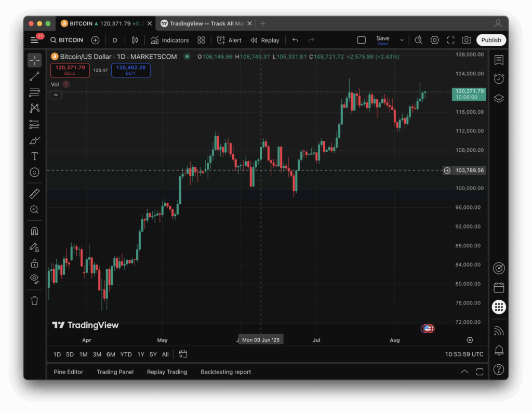Expand the Save layout dropdown arrow
This screenshot has height=411, width=532.
[402, 40]
